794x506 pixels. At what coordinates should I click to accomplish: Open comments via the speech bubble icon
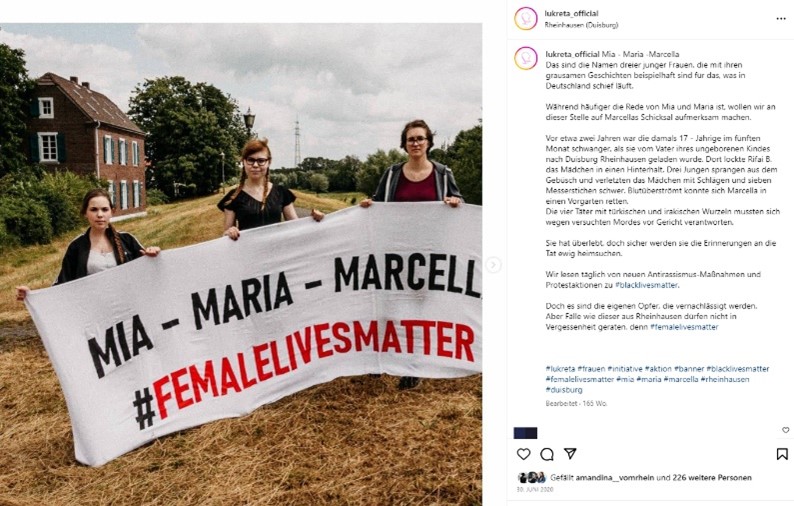[547, 454]
